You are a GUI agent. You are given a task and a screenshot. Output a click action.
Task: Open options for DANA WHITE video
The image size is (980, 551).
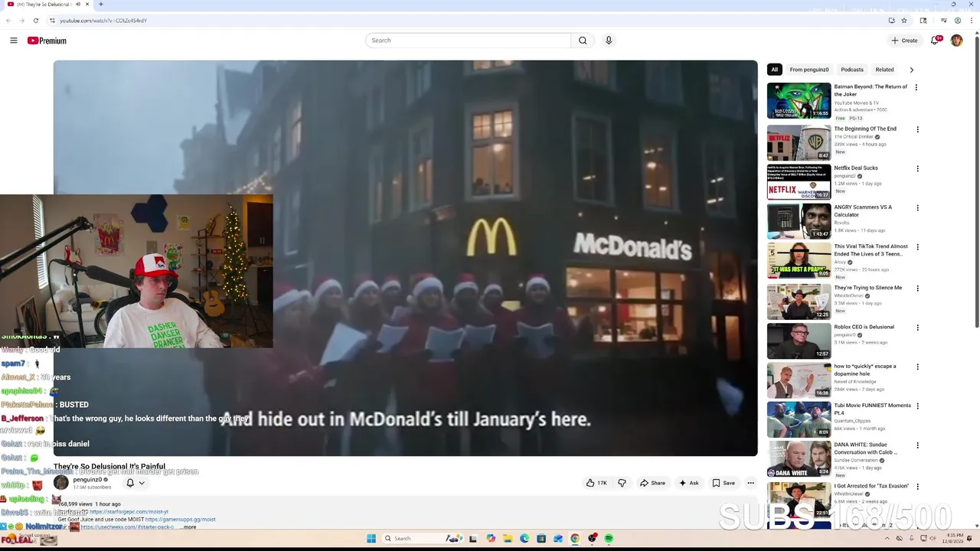click(x=917, y=445)
